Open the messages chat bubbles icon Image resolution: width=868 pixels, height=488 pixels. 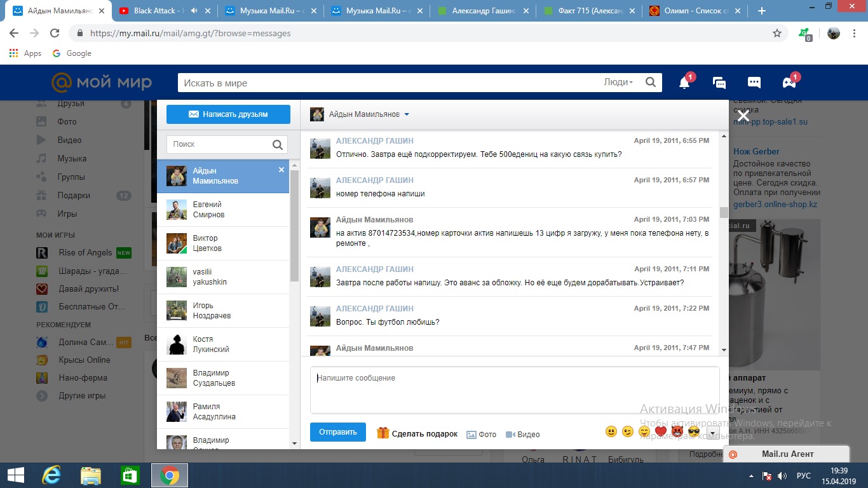pos(719,83)
